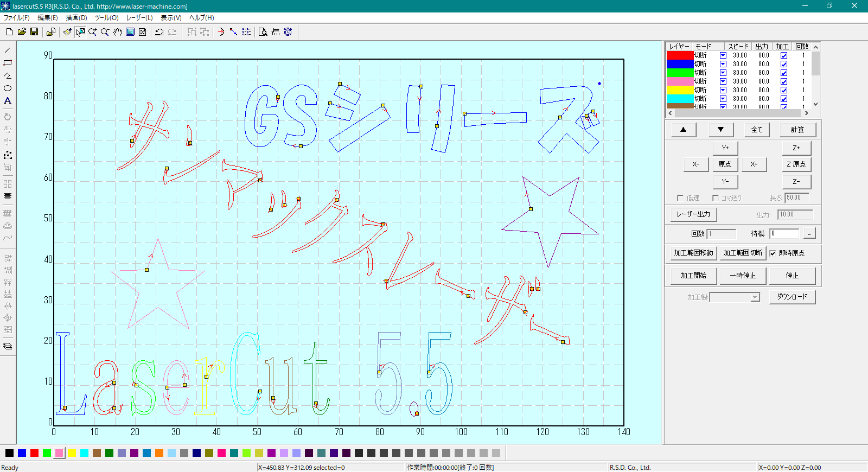Pick the orange color in bottom palette
This screenshot has width=868, height=472.
click(159, 453)
